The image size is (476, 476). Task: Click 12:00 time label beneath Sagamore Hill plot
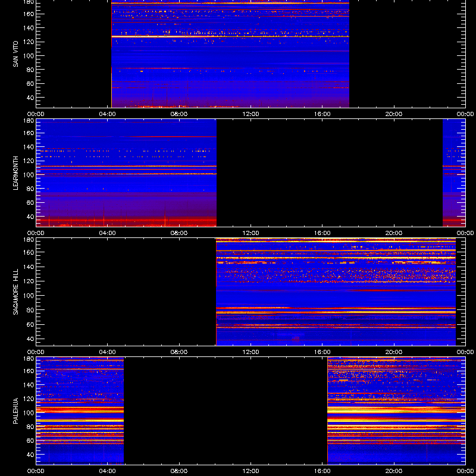(x=250, y=352)
